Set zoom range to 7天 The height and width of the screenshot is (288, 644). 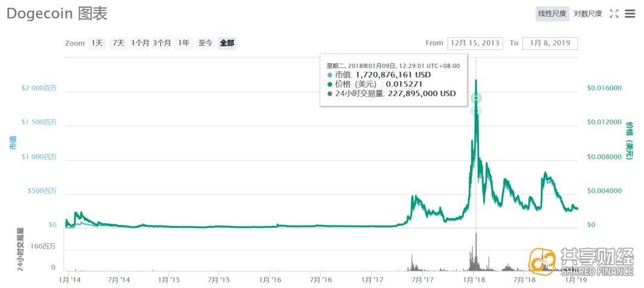click(x=119, y=43)
